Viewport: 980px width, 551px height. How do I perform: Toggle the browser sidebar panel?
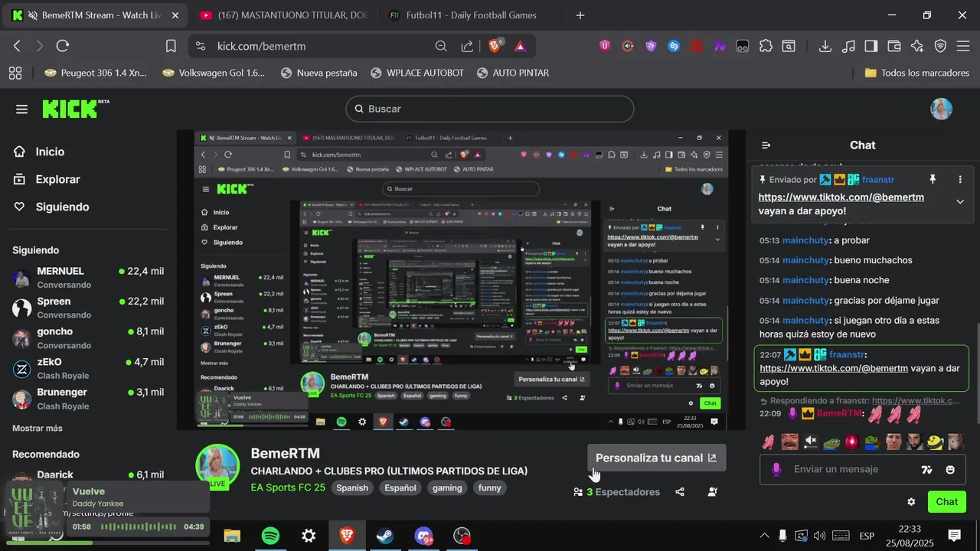coord(871,46)
